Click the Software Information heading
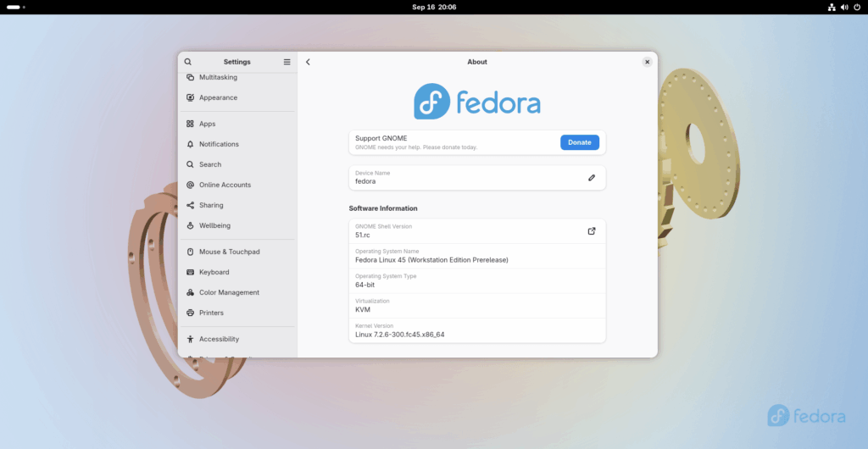Viewport: 868px width, 449px height. 383,208
